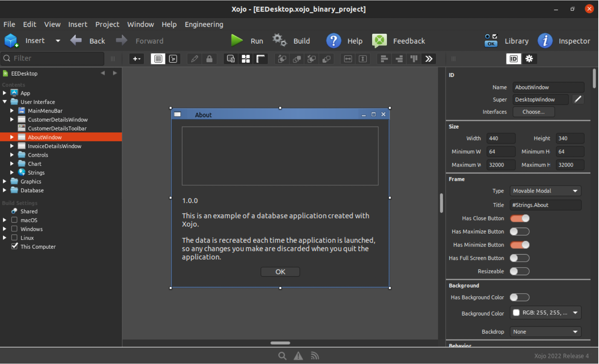This screenshot has height=364, width=599.
Task: Click the add (+) button in editor toolbar
Action: click(x=137, y=59)
